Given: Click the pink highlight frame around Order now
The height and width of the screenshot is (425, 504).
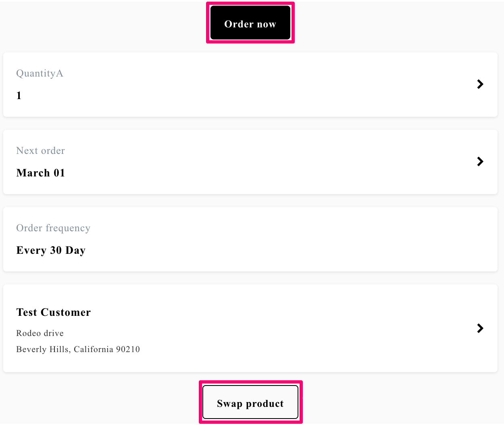Looking at the screenshot, I should (x=250, y=3).
